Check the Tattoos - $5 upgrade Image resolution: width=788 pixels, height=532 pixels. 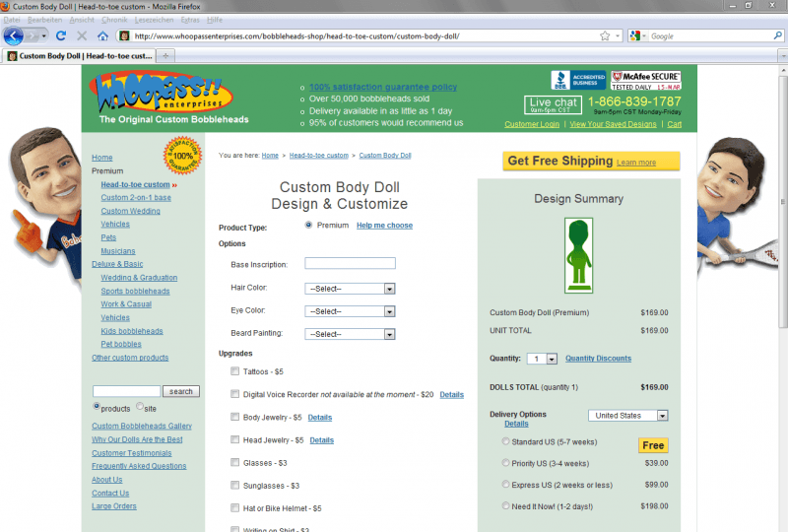click(x=234, y=371)
